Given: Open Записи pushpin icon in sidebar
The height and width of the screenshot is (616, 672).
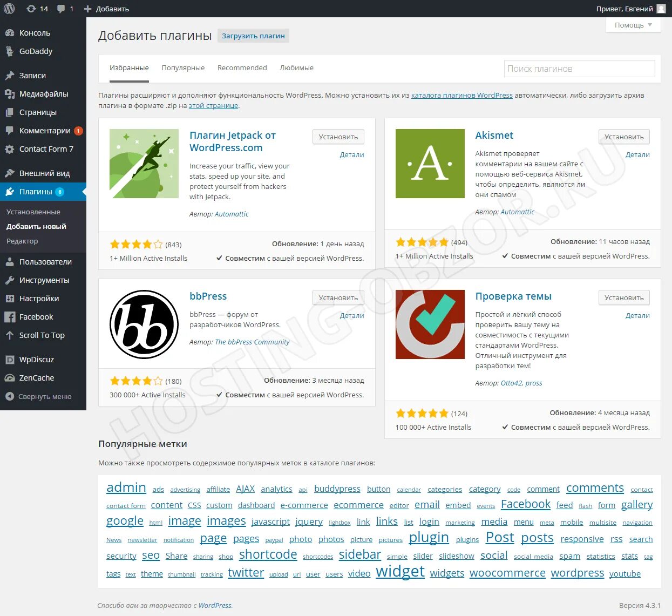Looking at the screenshot, I should pos(10,76).
